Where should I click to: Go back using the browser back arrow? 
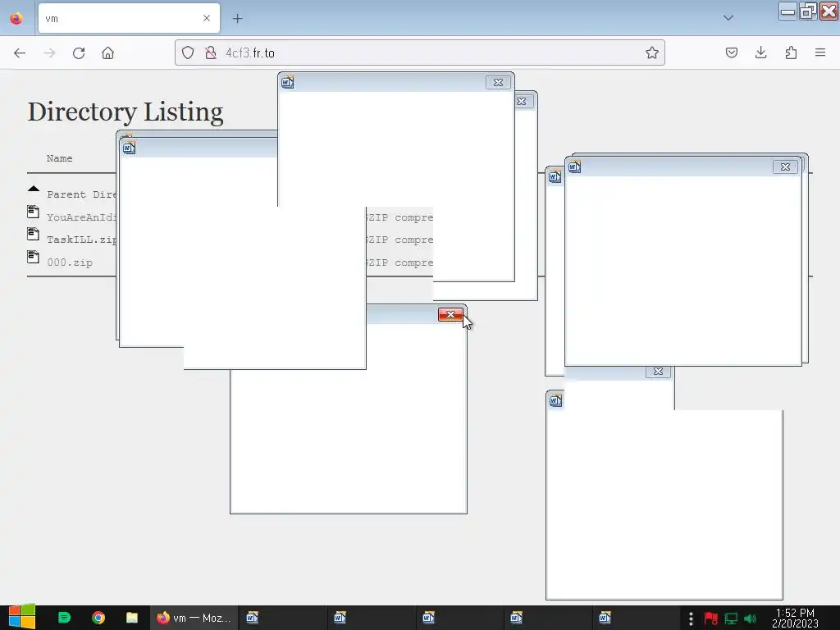(20, 53)
